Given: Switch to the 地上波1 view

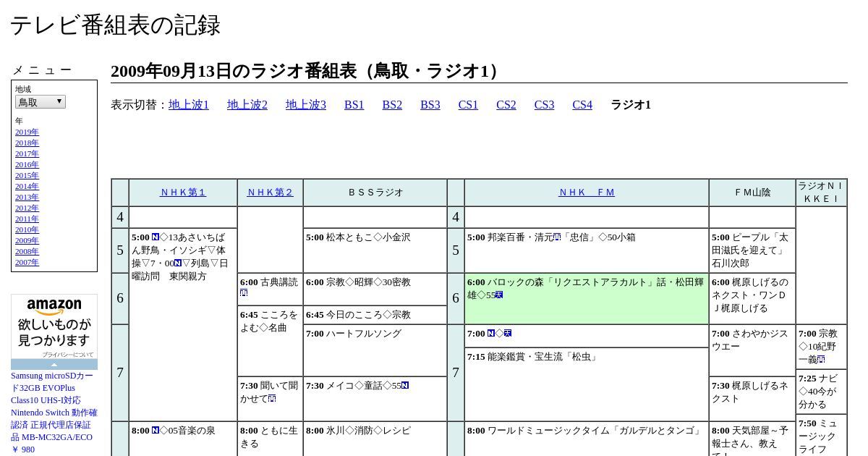Looking at the screenshot, I should click(x=189, y=105).
